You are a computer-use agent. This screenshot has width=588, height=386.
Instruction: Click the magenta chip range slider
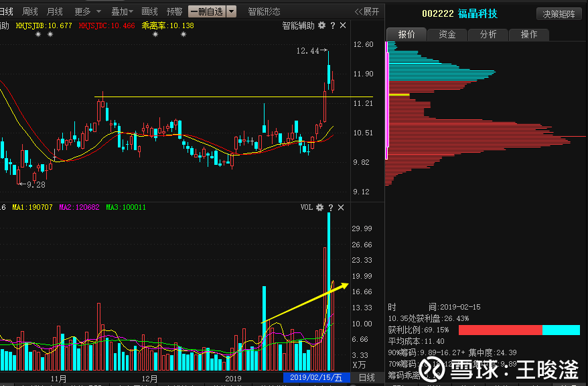click(386, 101)
